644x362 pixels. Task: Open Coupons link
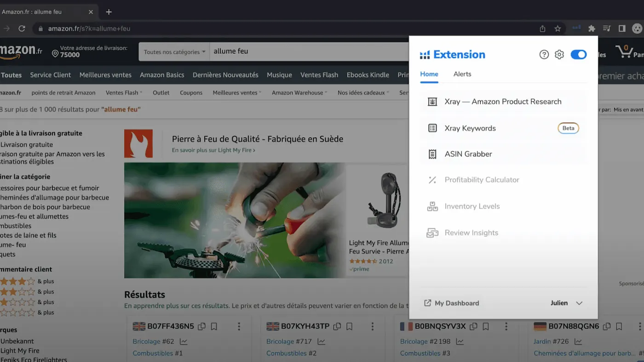pos(191,93)
